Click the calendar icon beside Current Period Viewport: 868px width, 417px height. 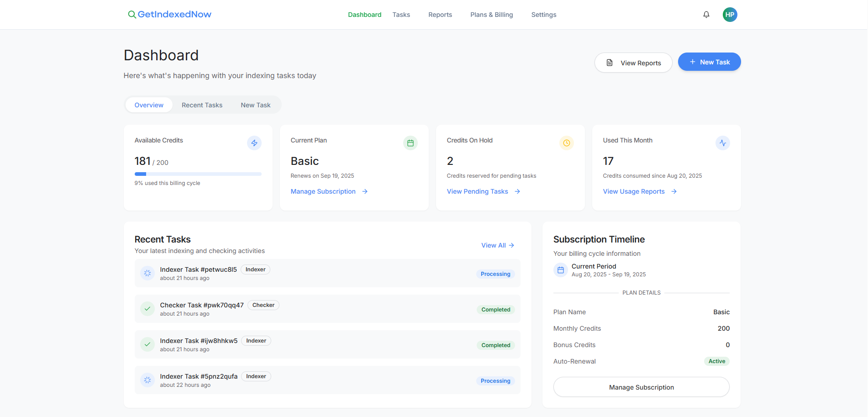[560, 269]
